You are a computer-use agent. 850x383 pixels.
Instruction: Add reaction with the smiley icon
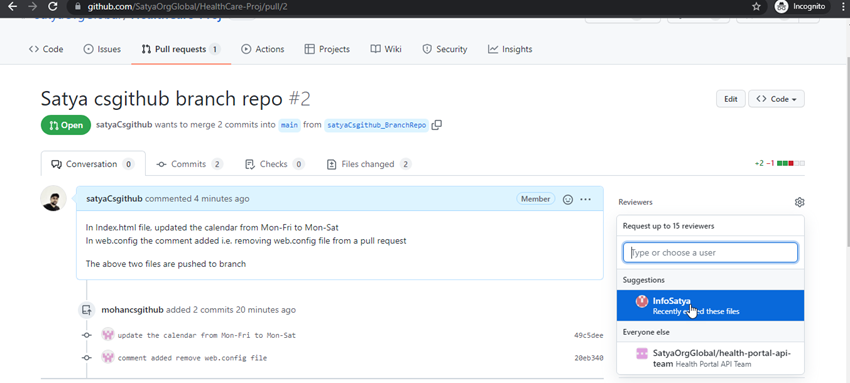point(568,199)
